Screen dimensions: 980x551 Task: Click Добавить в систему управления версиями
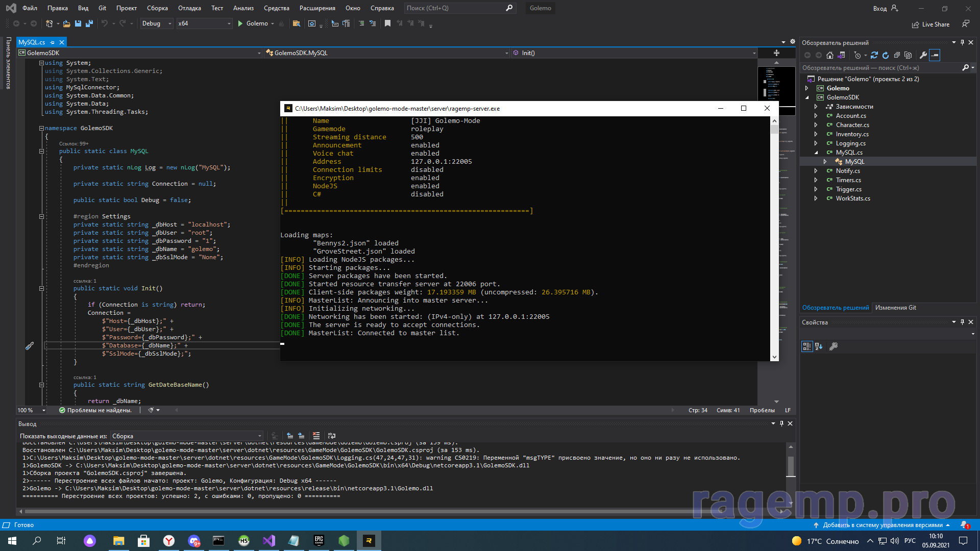coord(882,525)
